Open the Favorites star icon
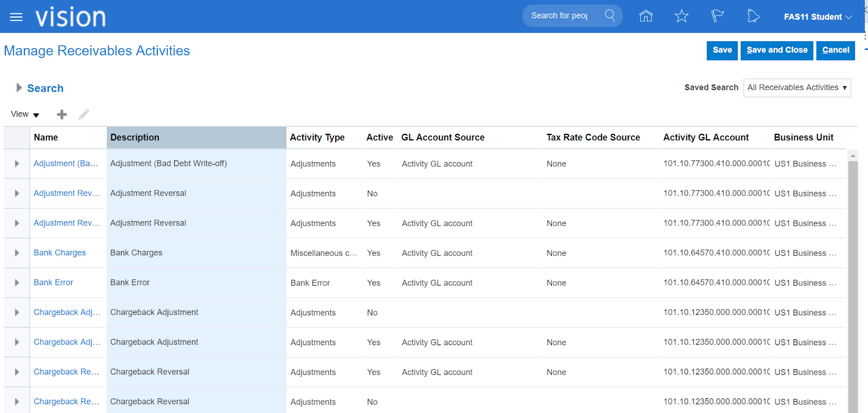 click(681, 16)
